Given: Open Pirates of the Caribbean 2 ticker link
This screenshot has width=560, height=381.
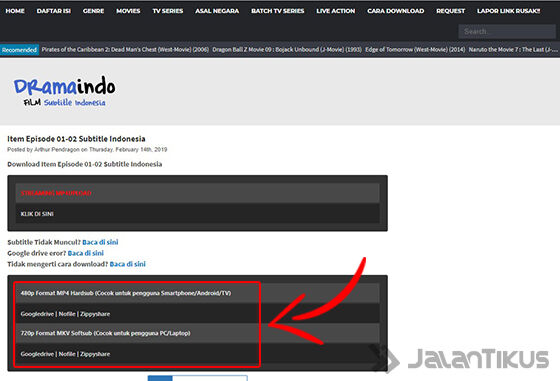Looking at the screenshot, I should tap(125, 50).
